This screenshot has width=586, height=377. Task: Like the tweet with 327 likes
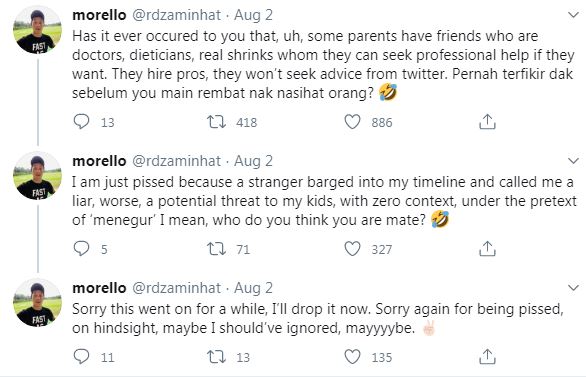click(352, 249)
